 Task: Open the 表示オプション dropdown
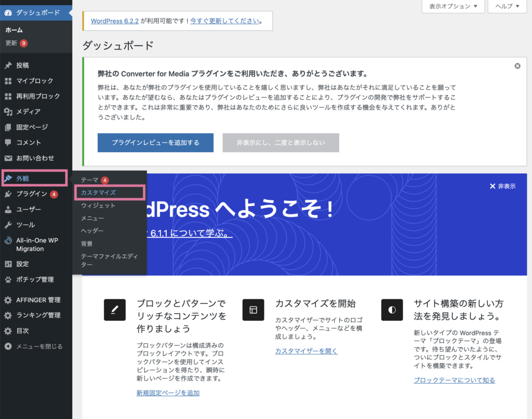pos(453,6)
